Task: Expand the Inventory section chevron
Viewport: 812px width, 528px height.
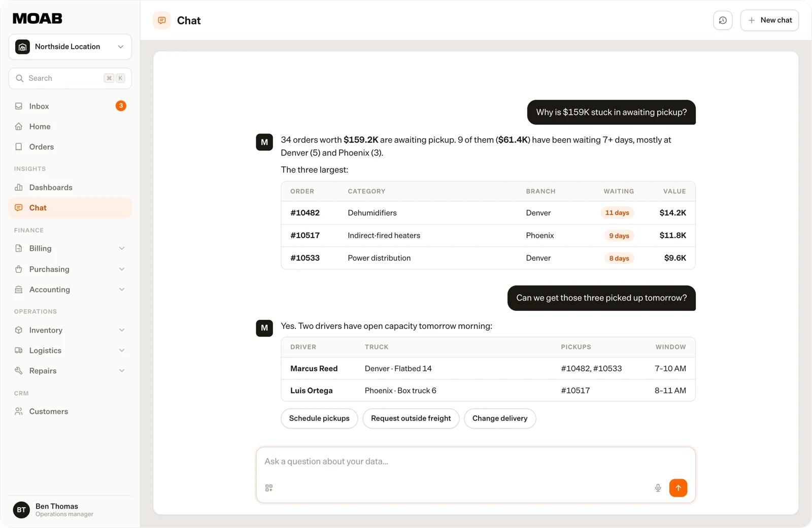Action: [122, 330]
